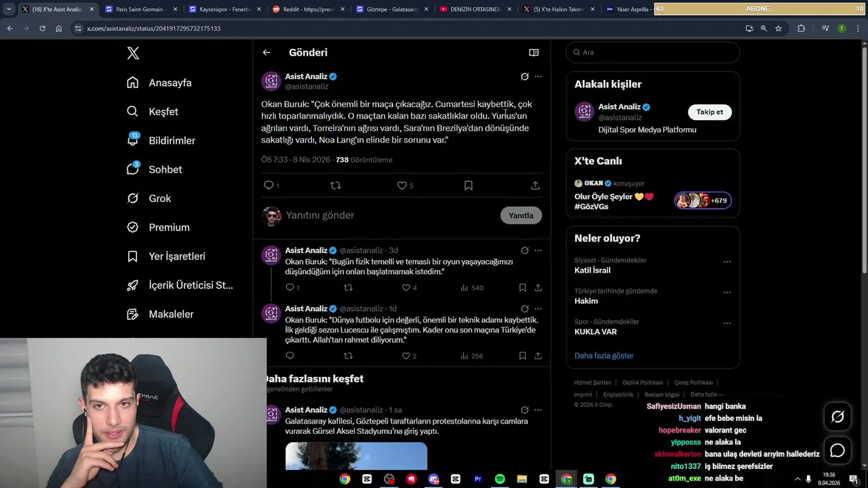This screenshot has height=488, width=868.
Task: Open Bildirimler notifications
Action: pos(161,140)
